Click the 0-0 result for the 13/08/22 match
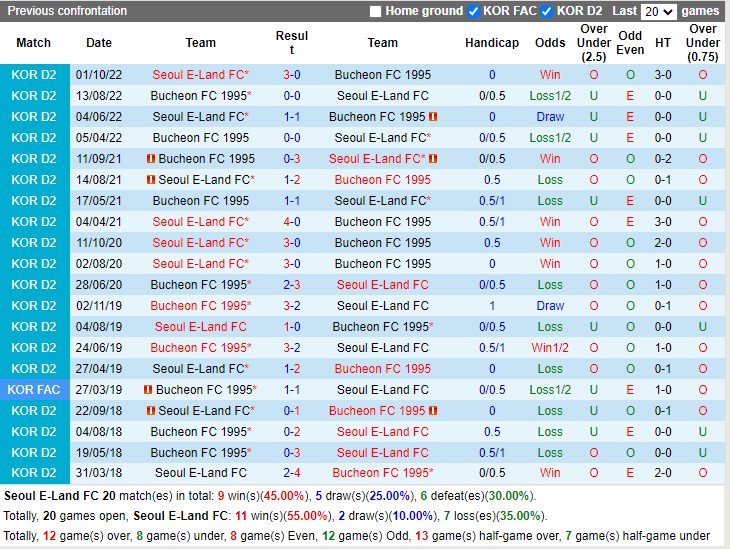730x549 pixels. (x=292, y=96)
